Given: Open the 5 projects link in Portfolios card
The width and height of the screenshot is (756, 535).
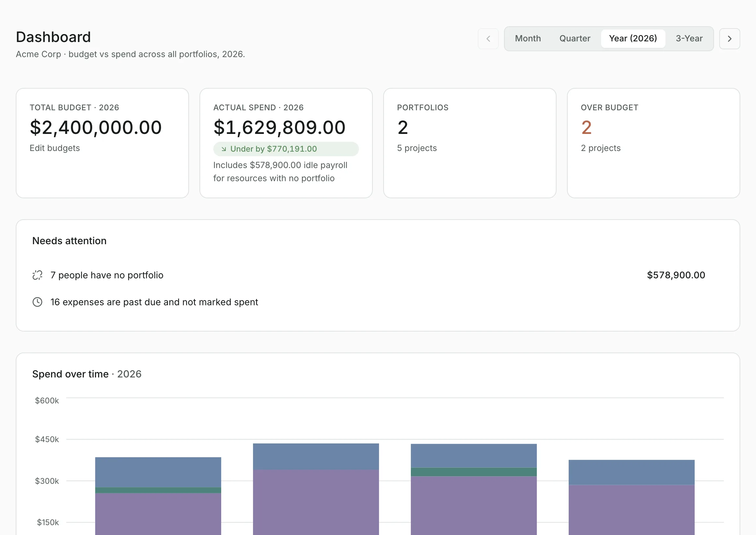Looking at the screenshot, I should [417, 148].
